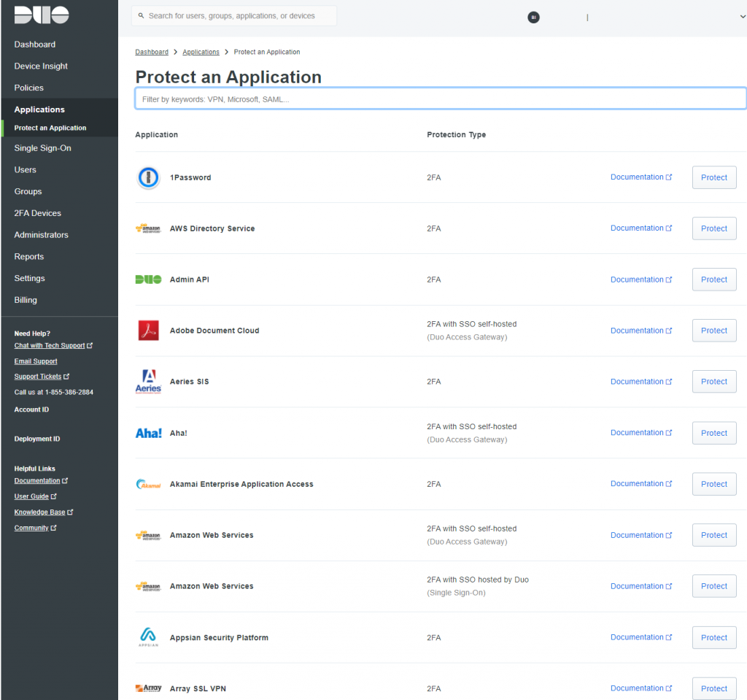This screenshot has height=700, width=747.
Task: Open Documentation under Helpful Links
Action: (41, 481)
